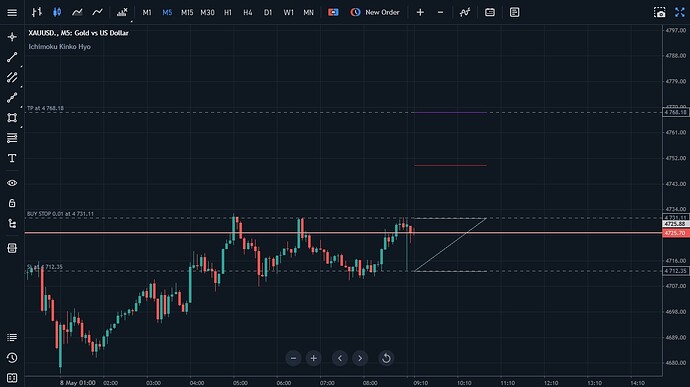690x387 pixels.
Task: Click the delete objects icon
Action: (12, 248)
